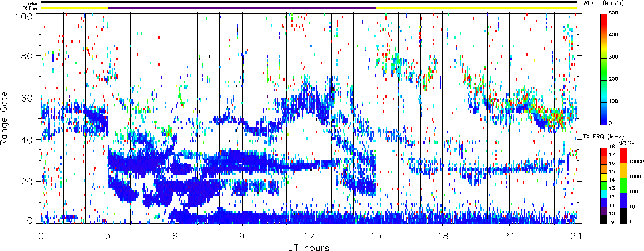This screenshot has width=644, height=251.
Task: Click the 18 MHz frequency scale label
Action: [x=612, y=147]
